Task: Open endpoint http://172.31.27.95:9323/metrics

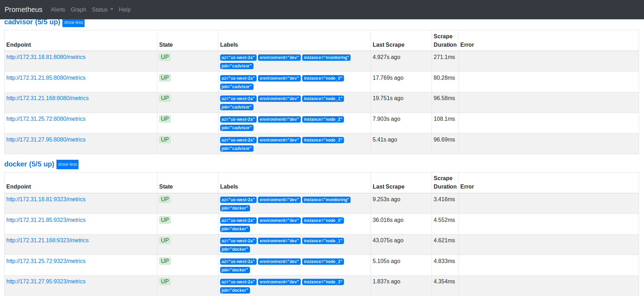Action: tap(46, 281)
